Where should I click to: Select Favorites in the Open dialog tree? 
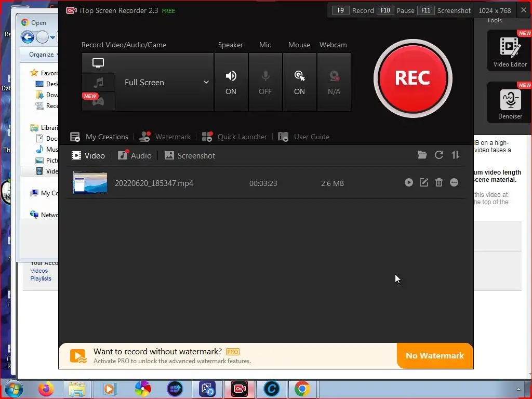44,73
